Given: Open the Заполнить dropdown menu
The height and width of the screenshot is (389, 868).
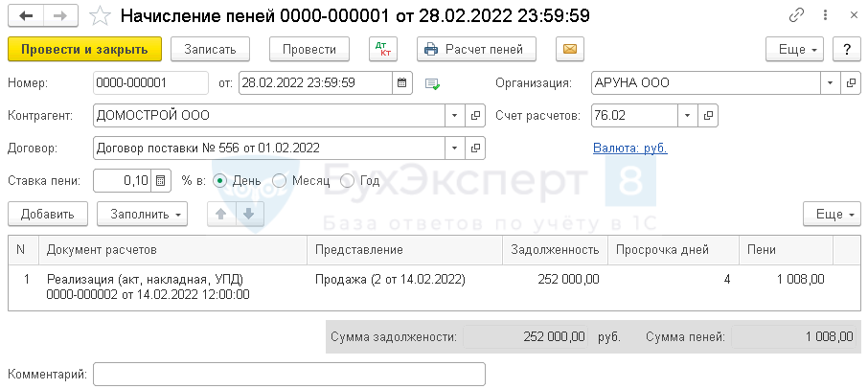Looking at the screenshot, I should 142,214.
